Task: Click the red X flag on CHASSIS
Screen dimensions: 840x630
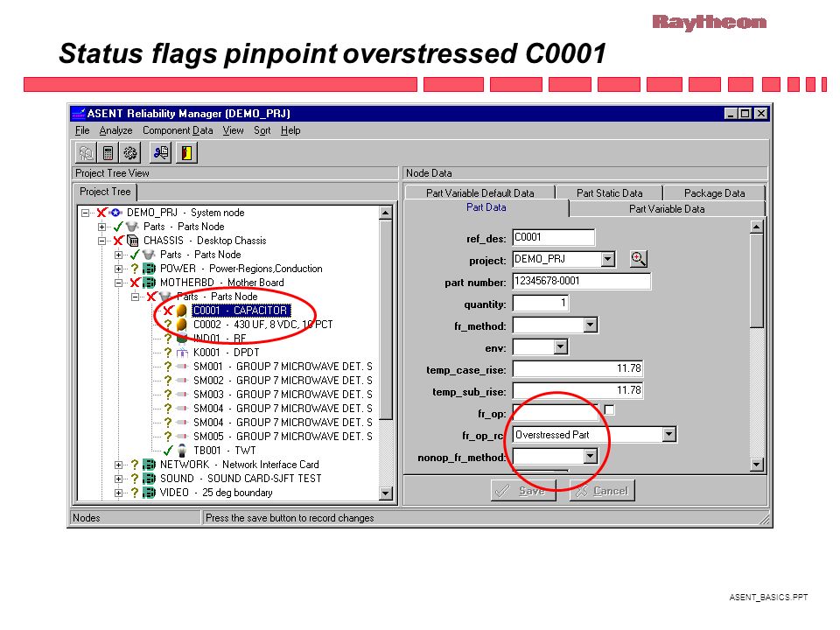Action: click(118, 241)
